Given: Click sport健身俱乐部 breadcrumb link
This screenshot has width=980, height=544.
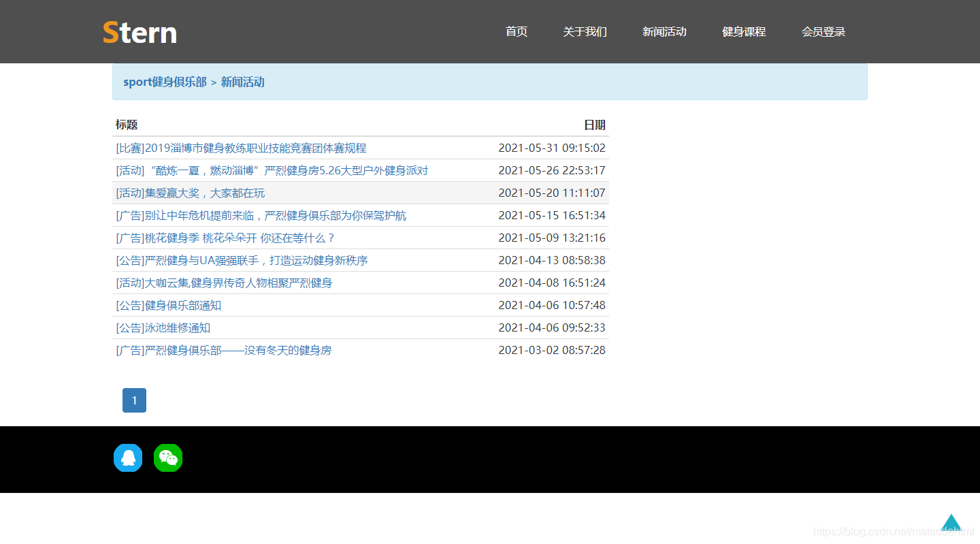Looking at the screenshot, I should tap(165, 82).
